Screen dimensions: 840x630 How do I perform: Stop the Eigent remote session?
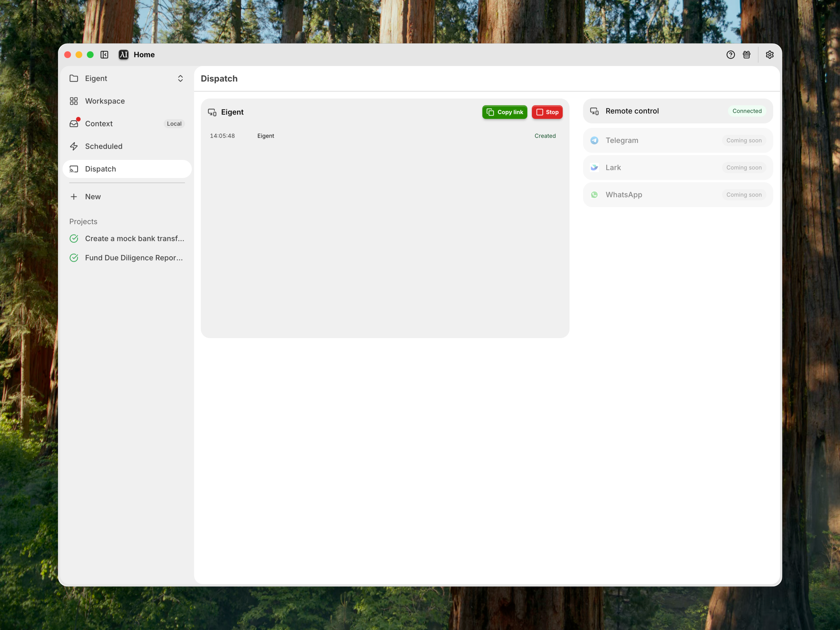pyautogui.click(x=547, y=112)
